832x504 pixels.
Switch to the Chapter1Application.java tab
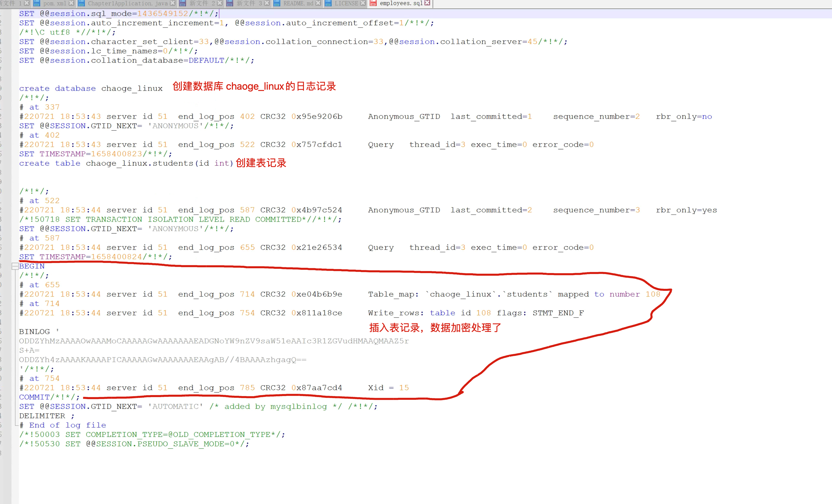[x=128, y=3]
